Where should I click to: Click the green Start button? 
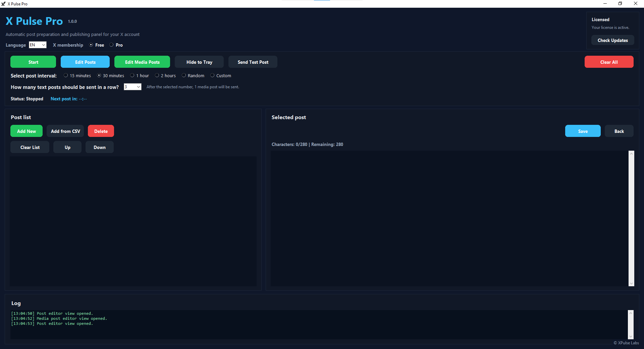coord(33,62)
